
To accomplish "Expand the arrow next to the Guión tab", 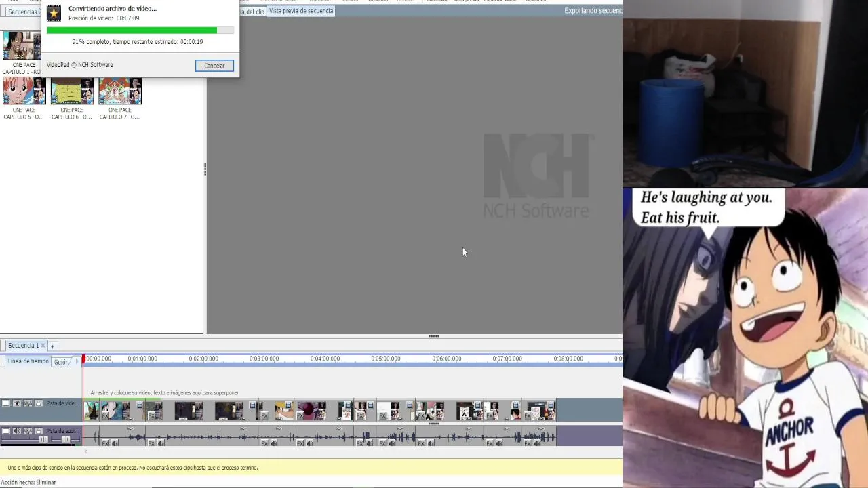I will (x=77, y=361).
